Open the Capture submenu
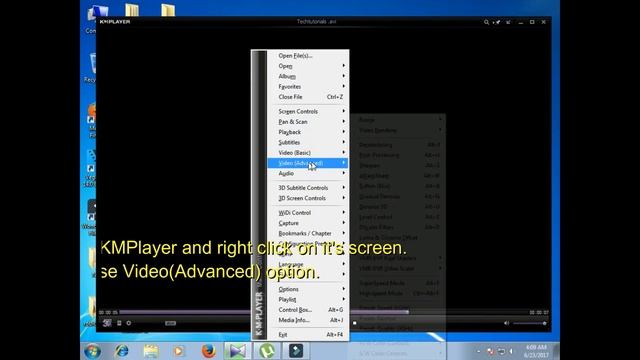The width and height of the screenshot is (640, 360). 308,223
